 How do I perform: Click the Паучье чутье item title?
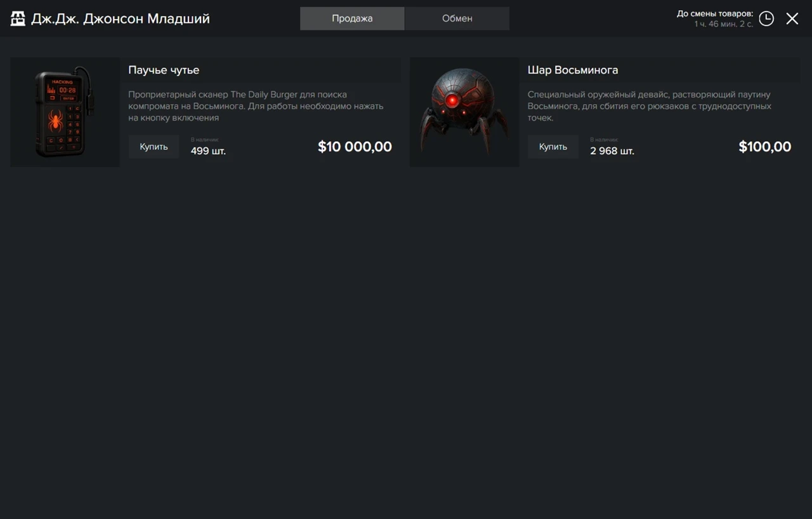click(x=164, y=70)
